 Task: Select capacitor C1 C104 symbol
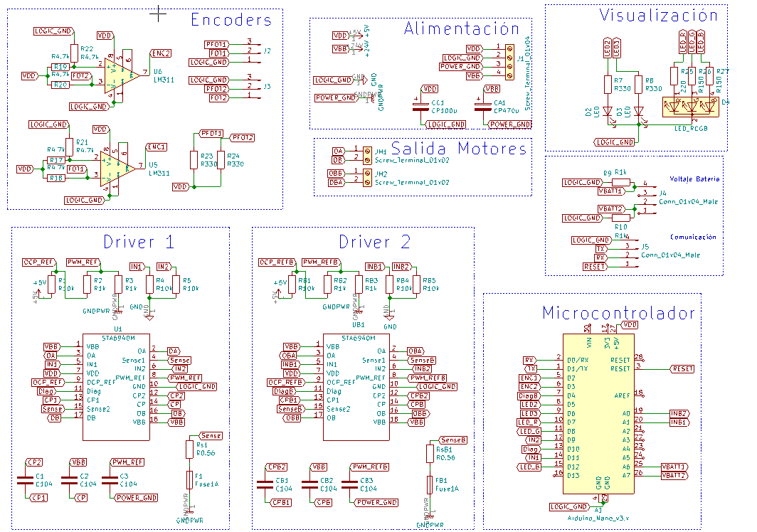pyautogui.click(x=25, y=480)
